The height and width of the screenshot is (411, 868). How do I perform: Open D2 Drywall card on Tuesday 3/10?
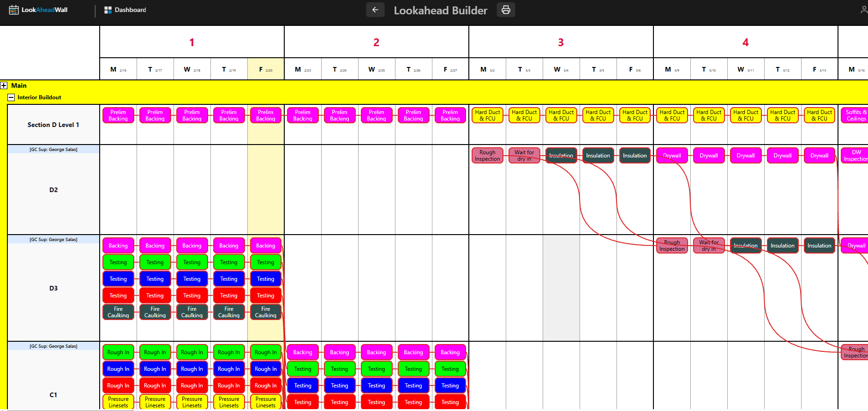709,156
